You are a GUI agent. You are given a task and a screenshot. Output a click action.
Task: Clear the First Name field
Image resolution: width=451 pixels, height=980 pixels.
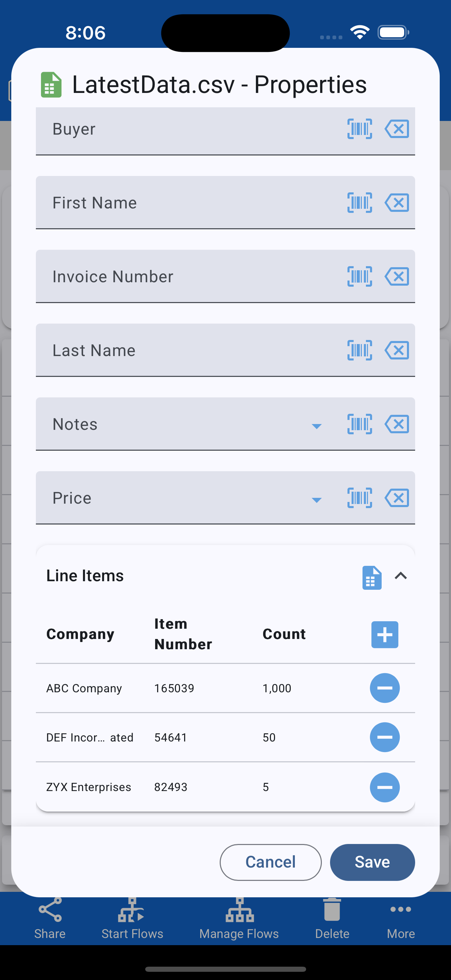coord(397,202)
